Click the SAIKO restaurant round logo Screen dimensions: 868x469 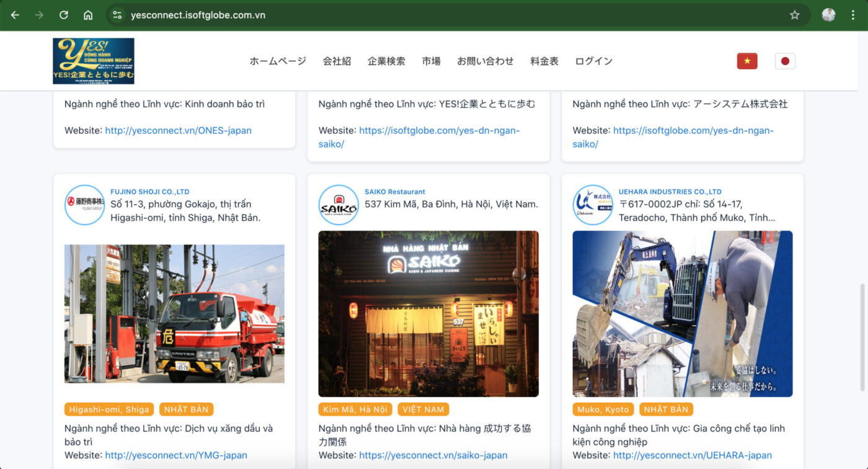click(x=339, y=205)
